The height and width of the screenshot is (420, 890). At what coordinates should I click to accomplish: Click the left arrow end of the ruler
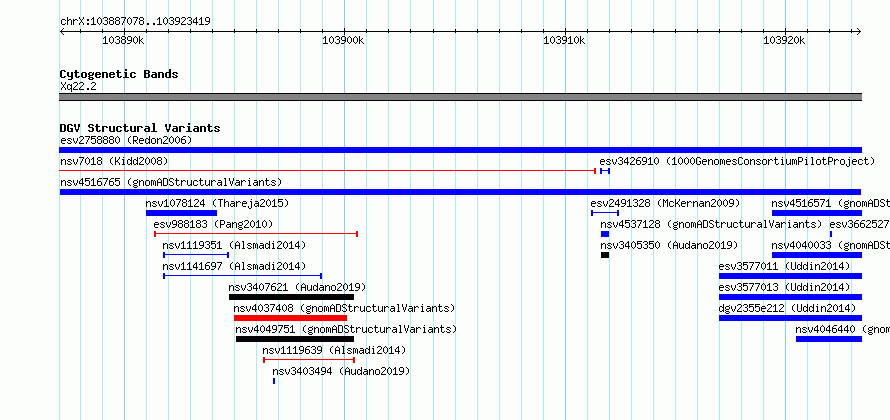pos(62,32)
